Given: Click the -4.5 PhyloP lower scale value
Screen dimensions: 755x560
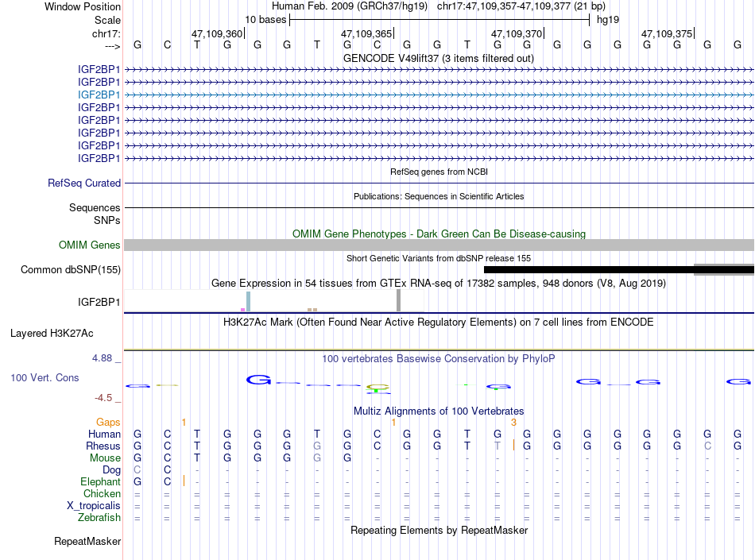Looking at the screenshot, I should (x=103, y=398).
